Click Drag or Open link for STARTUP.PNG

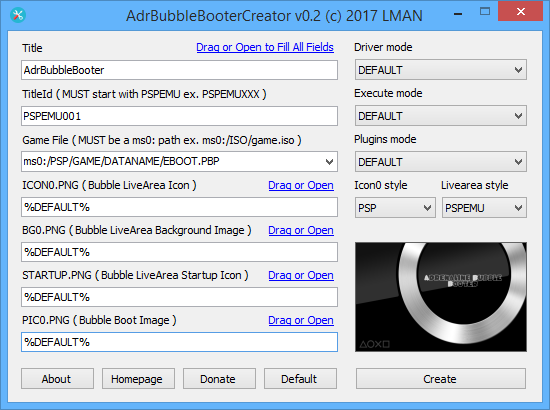coord(301,275)
